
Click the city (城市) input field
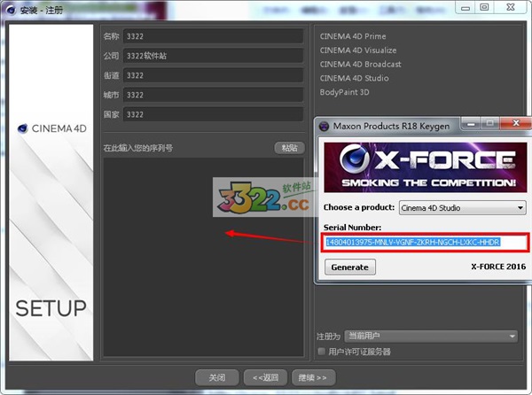(x=213, y=95)
